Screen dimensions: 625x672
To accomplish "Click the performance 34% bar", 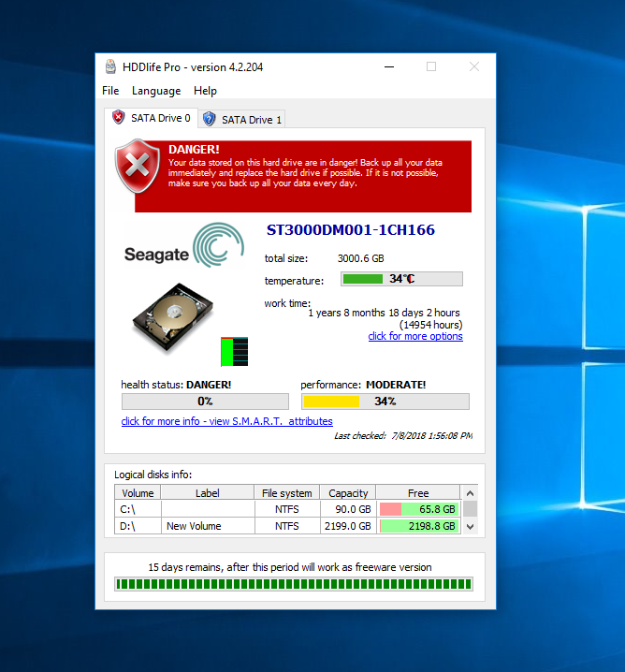I will click(385, 402).
